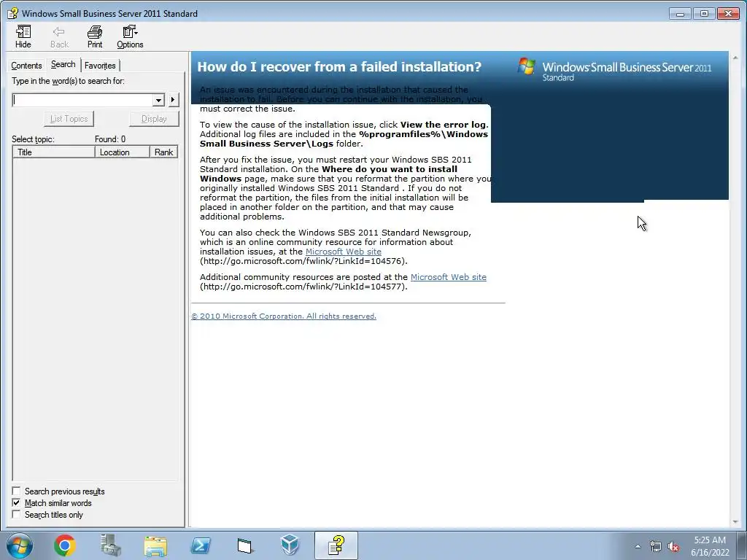Open the VirtualBox cube taskbar icon
The height and width of the screenshot is (560, 747).
pos(290,545)
